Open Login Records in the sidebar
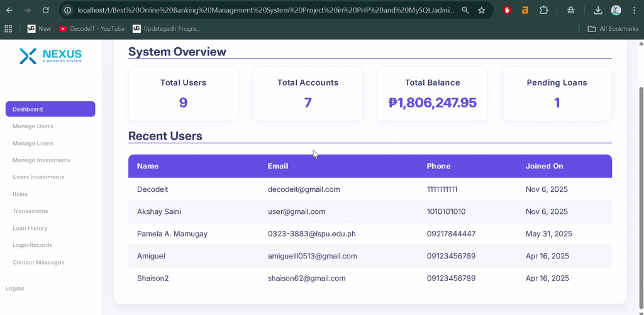 (33, 245)
